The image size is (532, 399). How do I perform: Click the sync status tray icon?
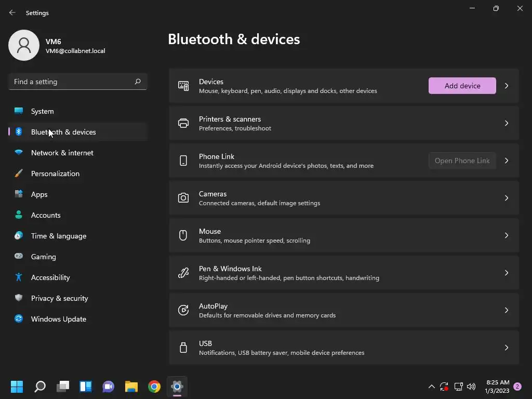tap(444, 387)
